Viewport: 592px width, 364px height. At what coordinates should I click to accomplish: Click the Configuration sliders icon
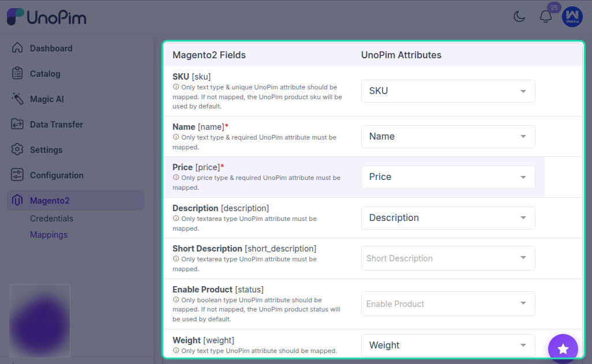click(17, 175)
